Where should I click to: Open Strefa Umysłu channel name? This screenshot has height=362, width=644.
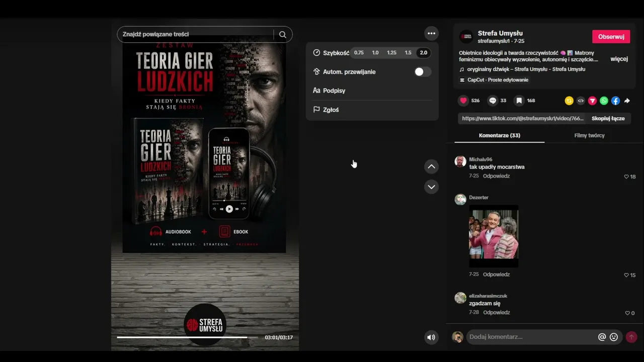[x=500, y=34]
